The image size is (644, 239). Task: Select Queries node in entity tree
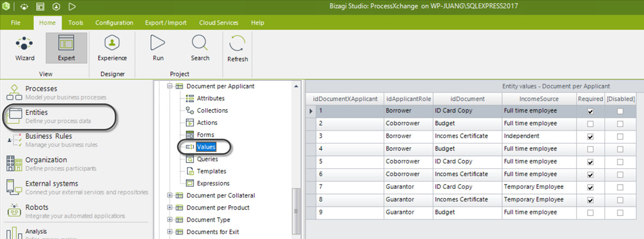pos(208,159)
